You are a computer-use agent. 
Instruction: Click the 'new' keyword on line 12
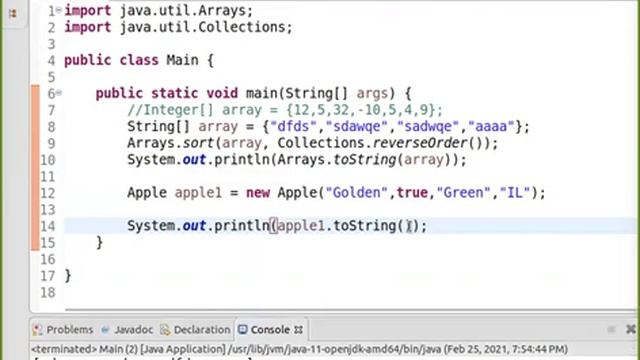(x=258, y=193)
